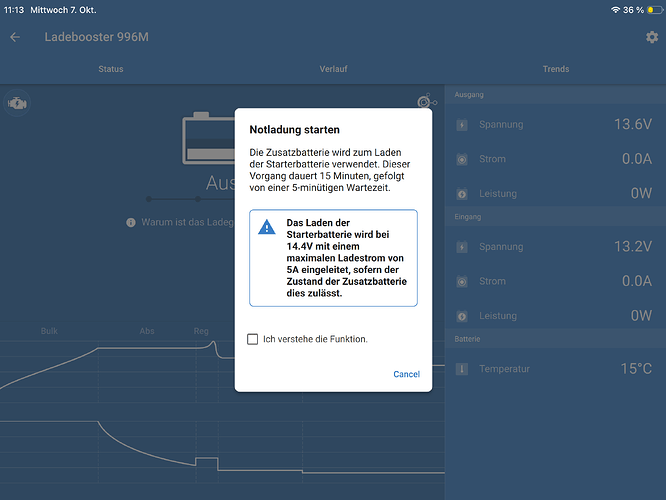Tap the battery icon in status bar
Image resolution: width=666 pixels, height=500 pixels.
click(655, 10)
